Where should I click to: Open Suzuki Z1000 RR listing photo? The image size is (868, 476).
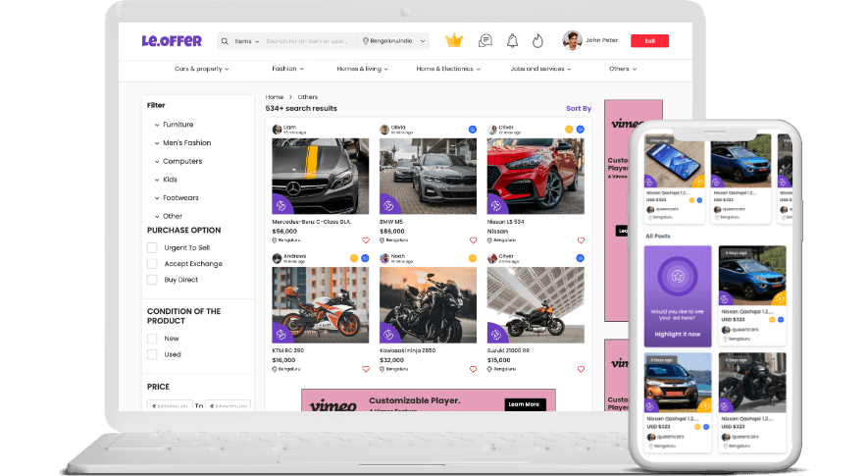click(x=536, y=305)
